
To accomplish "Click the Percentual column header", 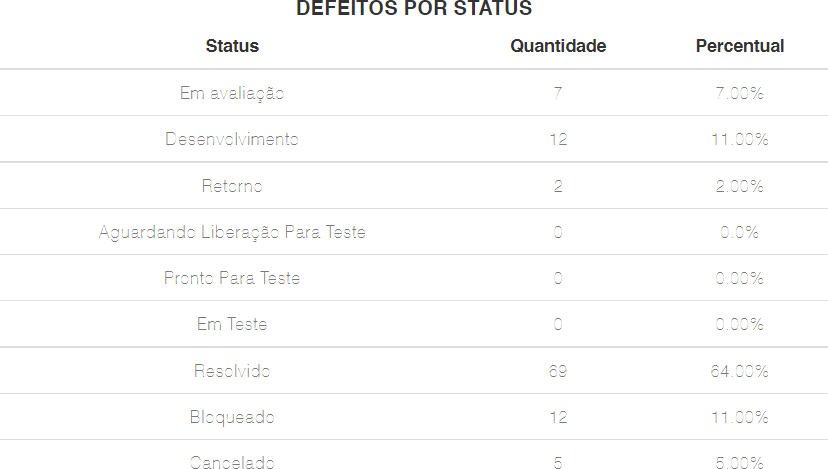I will tap(740, 46).
